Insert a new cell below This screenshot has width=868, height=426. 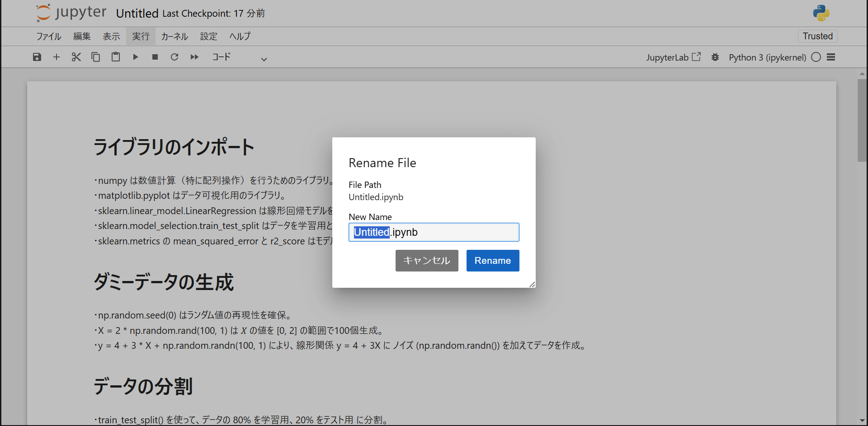tap(56, 57)
